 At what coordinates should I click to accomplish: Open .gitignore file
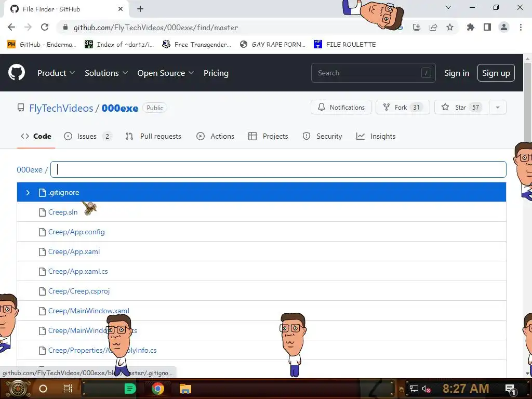[63, 192]
